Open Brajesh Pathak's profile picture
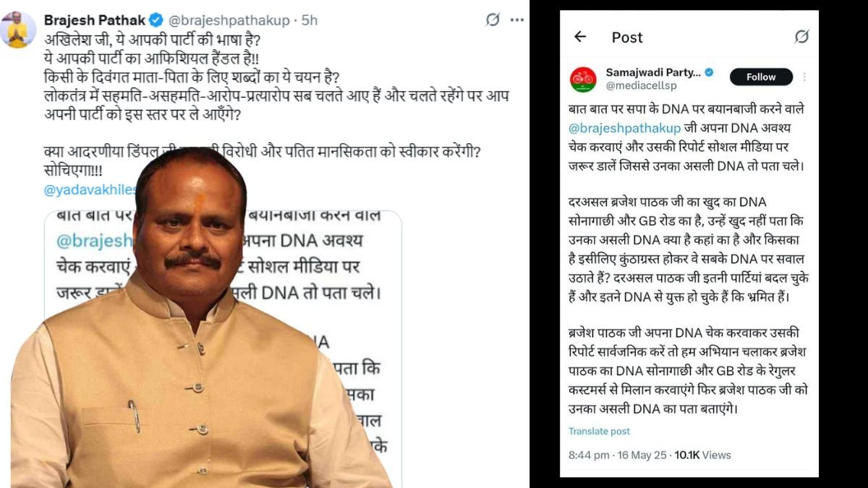 [17, 30]
